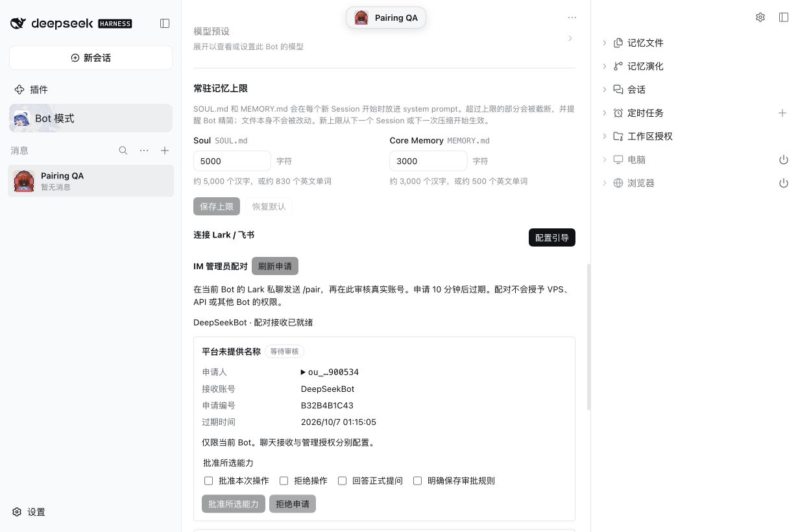
Task: Click the 浏览器 globe icon
Action: point(618,183)
